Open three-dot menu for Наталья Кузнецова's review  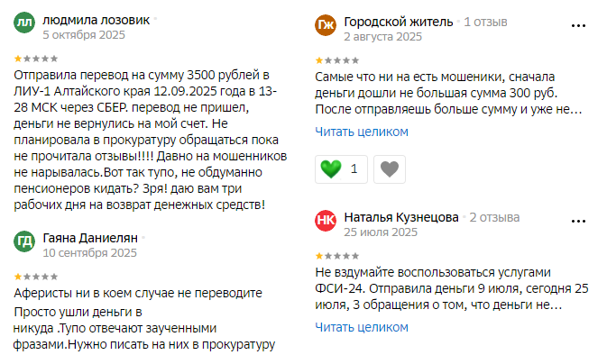[x=578, y=223]
